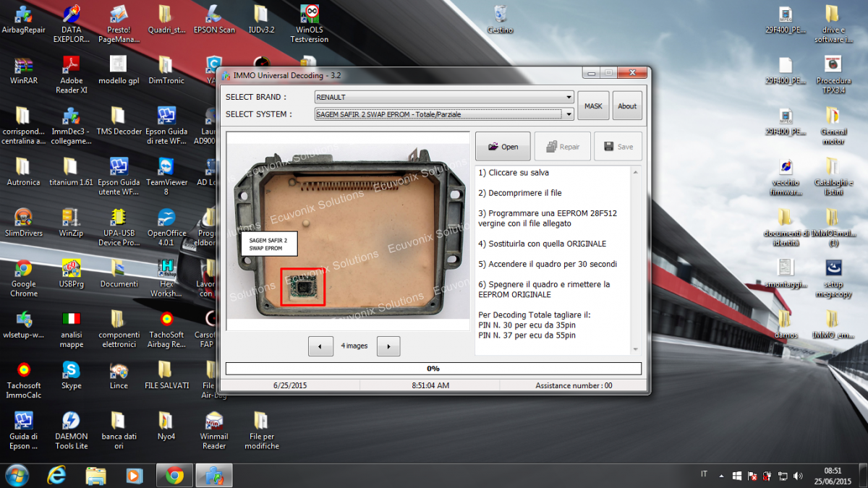
Task: Open SlimDrivers desktop icon
Action: pyautogui.click(x=23, y=223)
